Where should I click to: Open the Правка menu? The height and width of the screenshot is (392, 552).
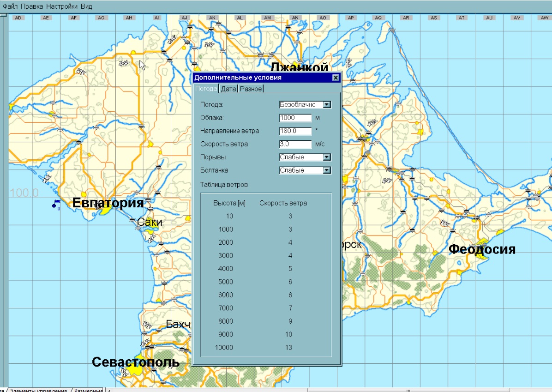pyautogui.click(x=32, y=6)
